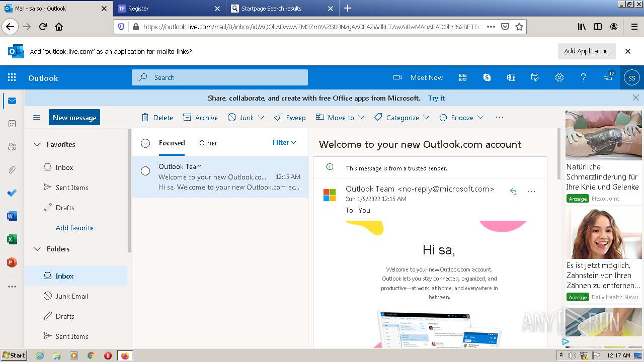Image resolution: width=644 pixels, height=362 pixels.
Task: Open the Filter dropdown
Action: [x=284, y=143]
